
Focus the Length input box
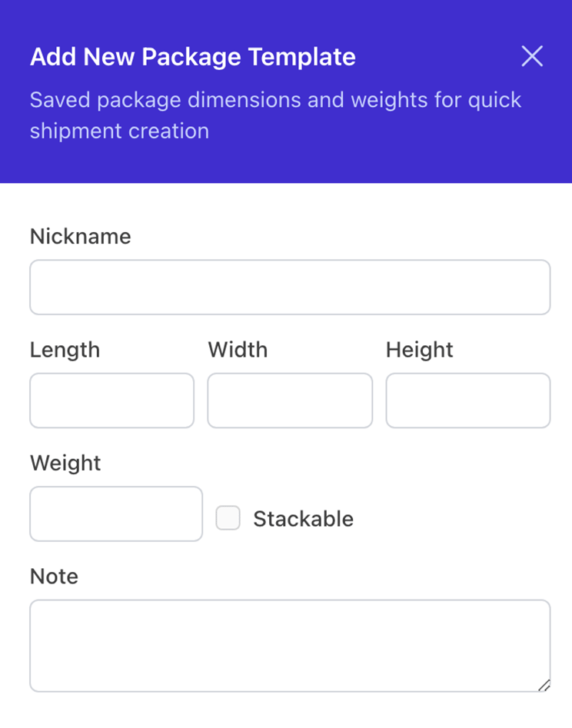point(112,401)
